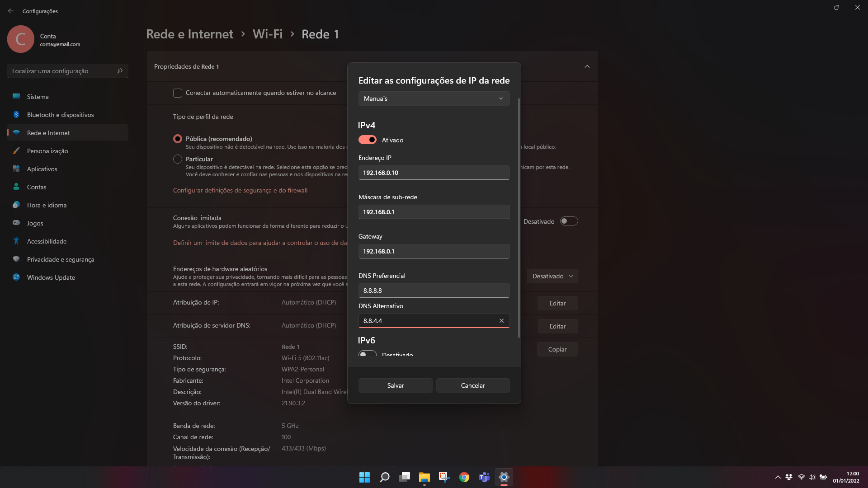The width and height of the screenshot is (868, 488).
Task: Click the battery tray icon
Action: 823,477
